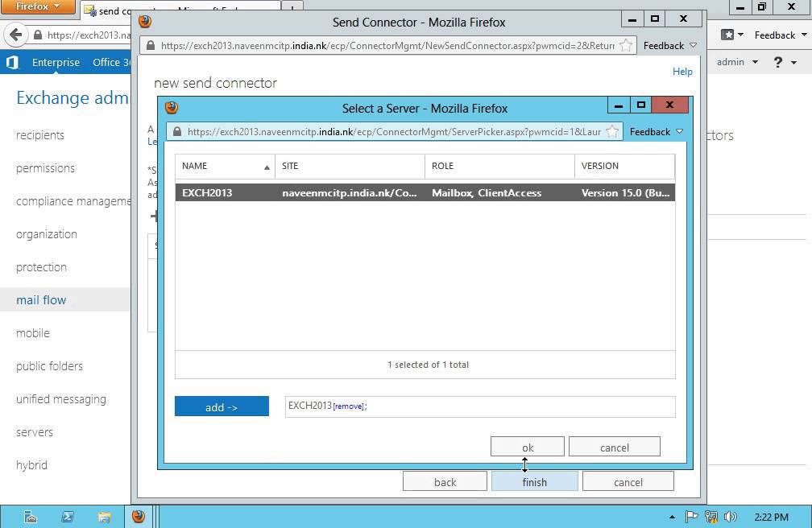
Task: Cancel the Select a Server dialog
Action: tap(614, 447)
